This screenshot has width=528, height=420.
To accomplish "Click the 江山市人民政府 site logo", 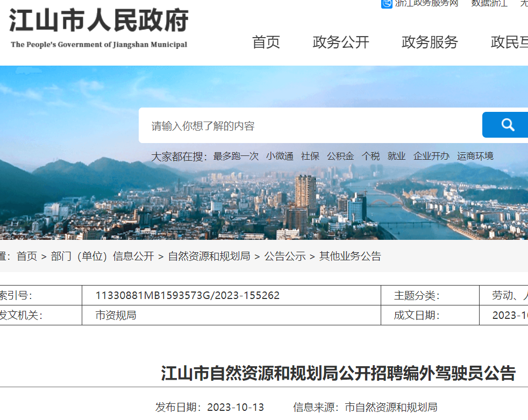I will pos(98,29).
